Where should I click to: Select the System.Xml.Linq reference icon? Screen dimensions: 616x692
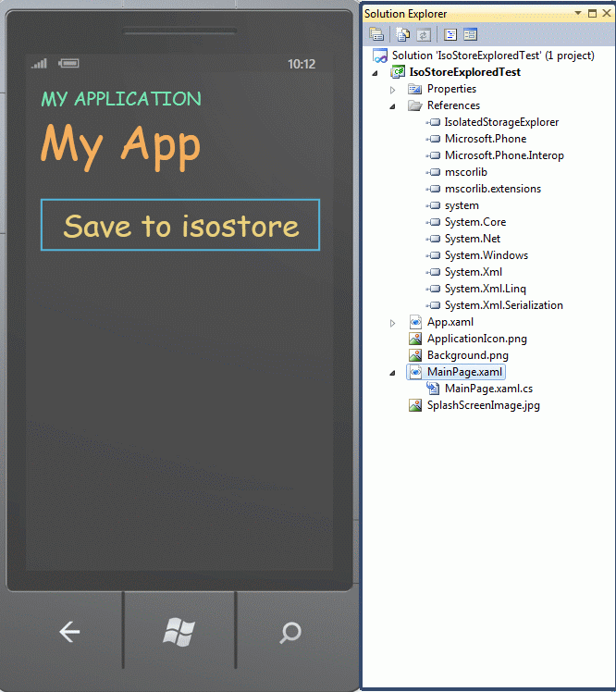point(433,289)
